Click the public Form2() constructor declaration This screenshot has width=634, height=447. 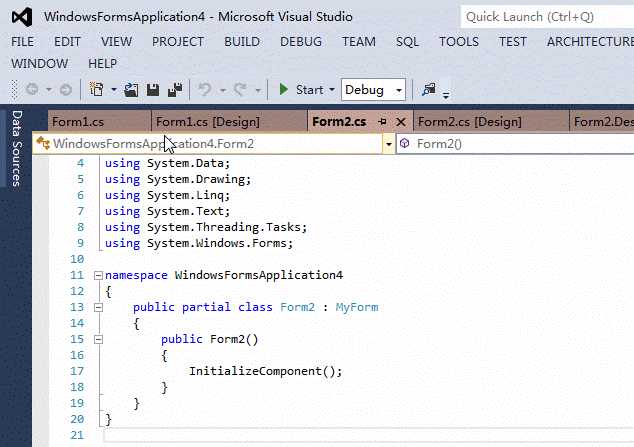click(x=209, y=339)
